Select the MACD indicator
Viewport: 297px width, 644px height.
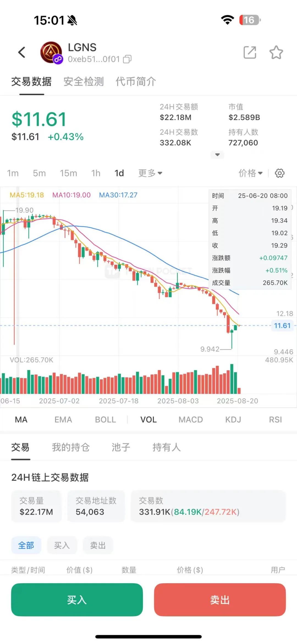point(190,419)
